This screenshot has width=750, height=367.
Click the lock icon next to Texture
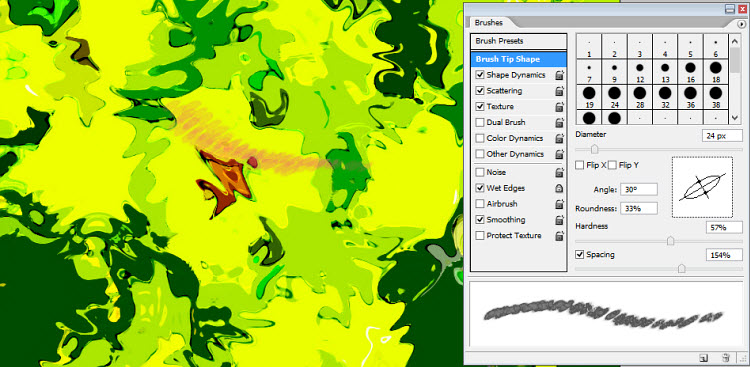[x=559, y=107]
